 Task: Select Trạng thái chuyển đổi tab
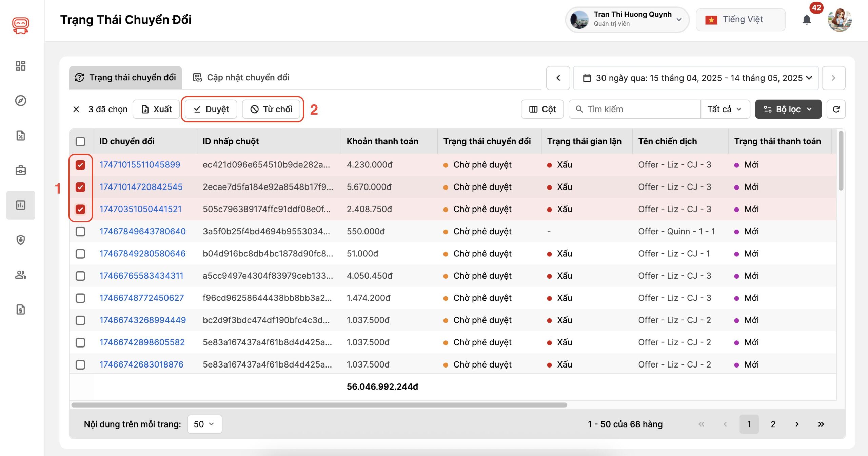tap(125, 78)
